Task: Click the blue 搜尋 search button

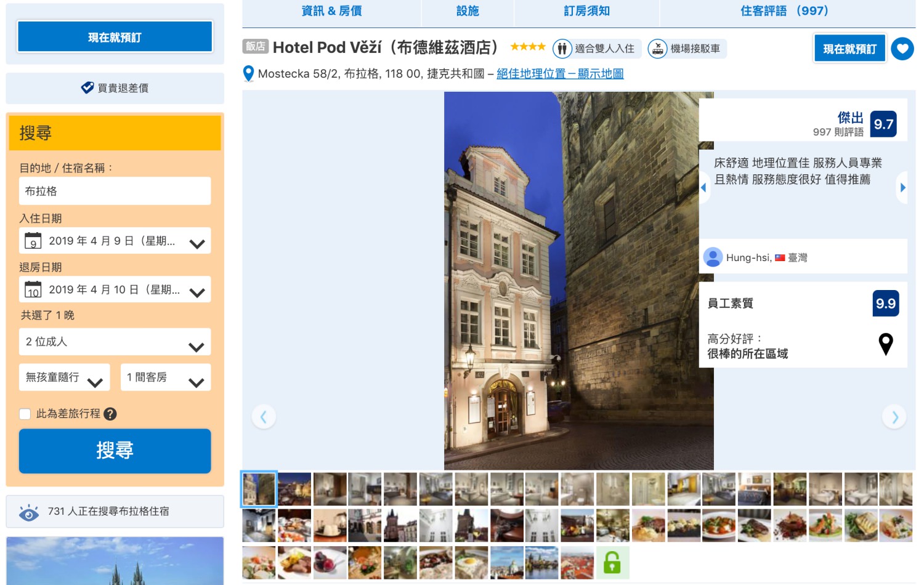Action: (x=115, y=451)
